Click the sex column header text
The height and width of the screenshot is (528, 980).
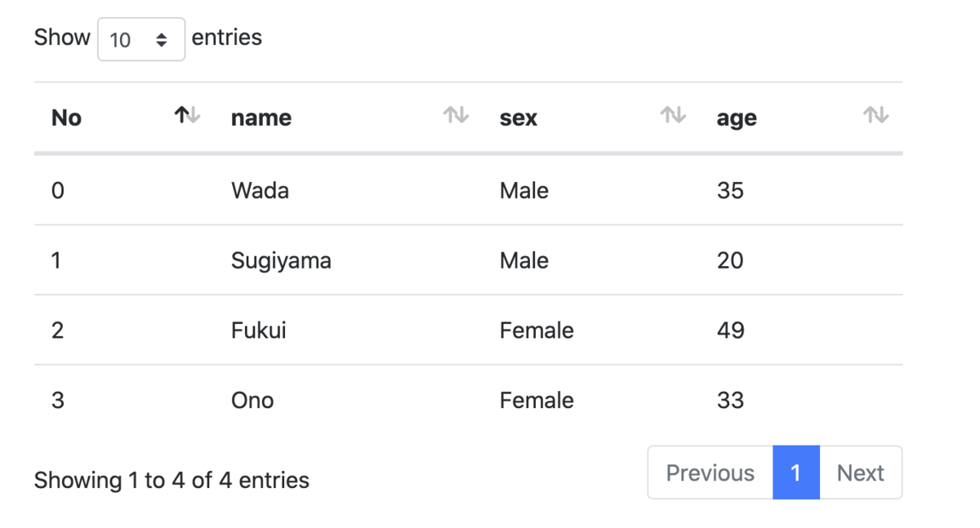point(519,118)
